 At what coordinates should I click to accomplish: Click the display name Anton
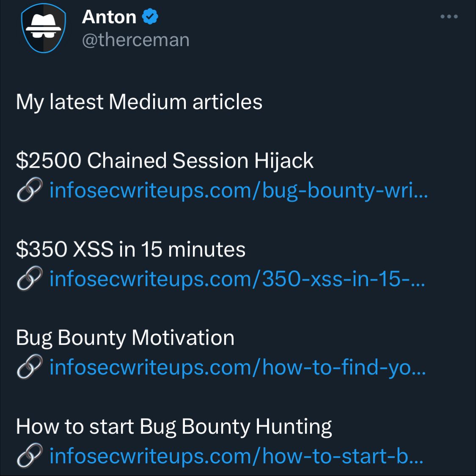pyautogui.click(x=109, y=17)
